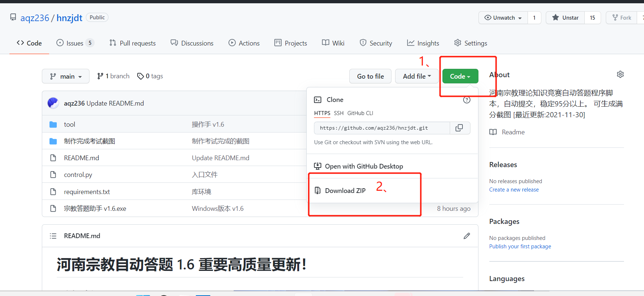The height and width of the screenshot is (296, 644).
Task: Open the Issues tab
Action: click(75, 43)
